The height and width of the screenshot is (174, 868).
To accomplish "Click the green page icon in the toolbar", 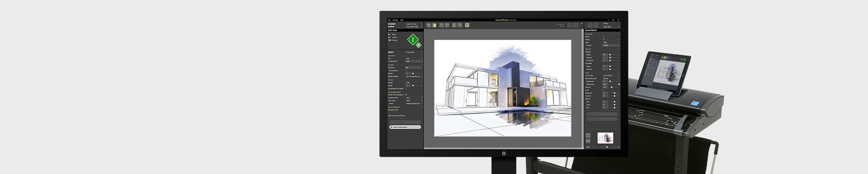I will click(x=434, y=25).
